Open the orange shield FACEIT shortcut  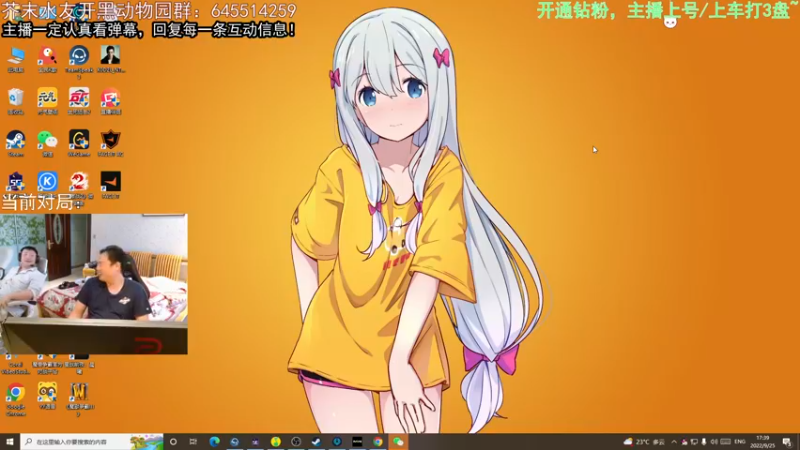(x=110, y=140)
